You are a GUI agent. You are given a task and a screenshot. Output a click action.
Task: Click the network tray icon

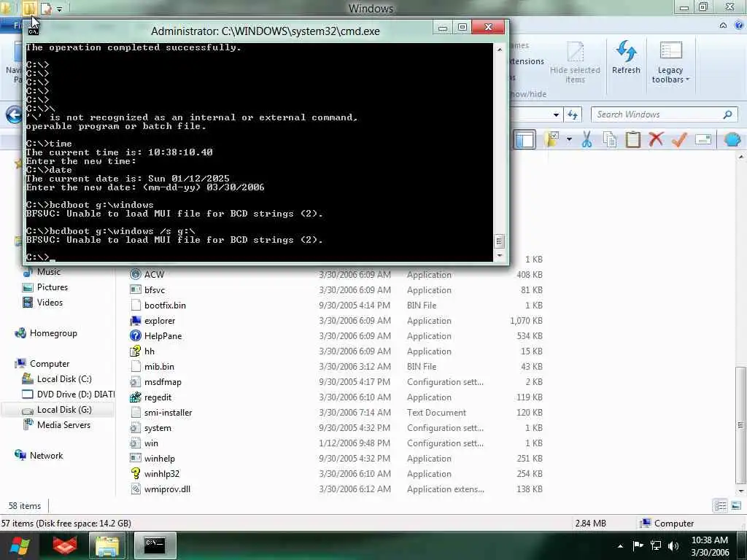coord(656,545)
